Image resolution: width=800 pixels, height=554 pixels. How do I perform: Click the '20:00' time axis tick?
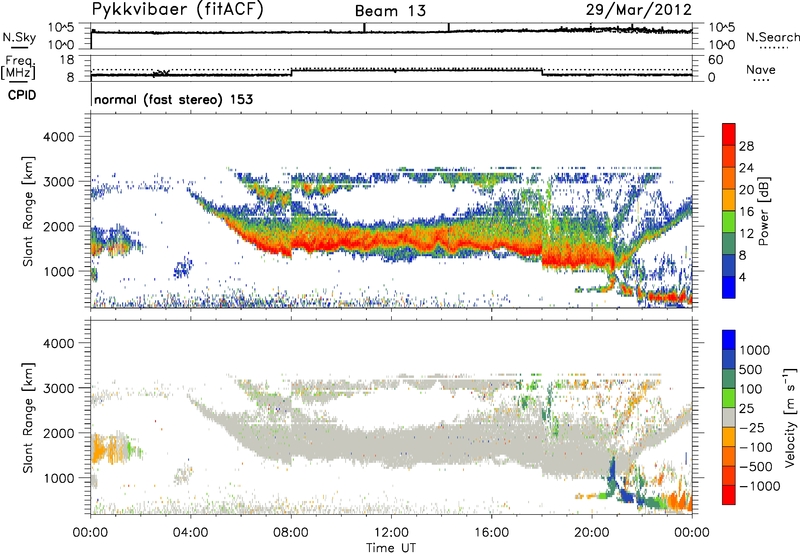click(592, 533)
